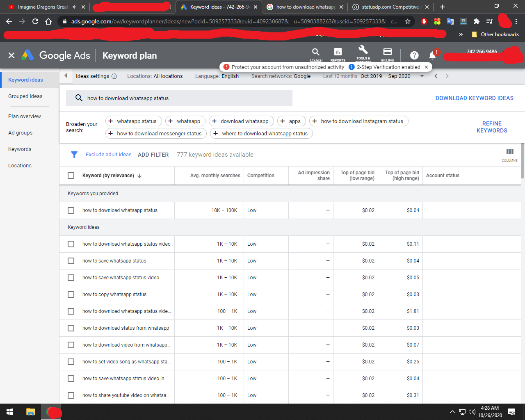Image resolution: width=525 pixels, height=420 pixels.
Task: Sort by Competition column header
Action: [x=261, y=176]
